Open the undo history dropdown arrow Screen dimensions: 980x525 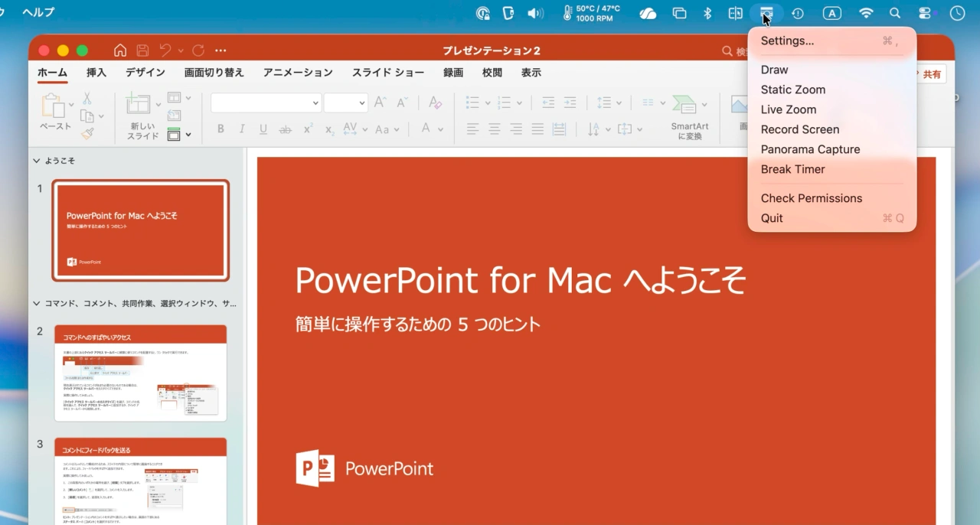[x=181, y=51]
